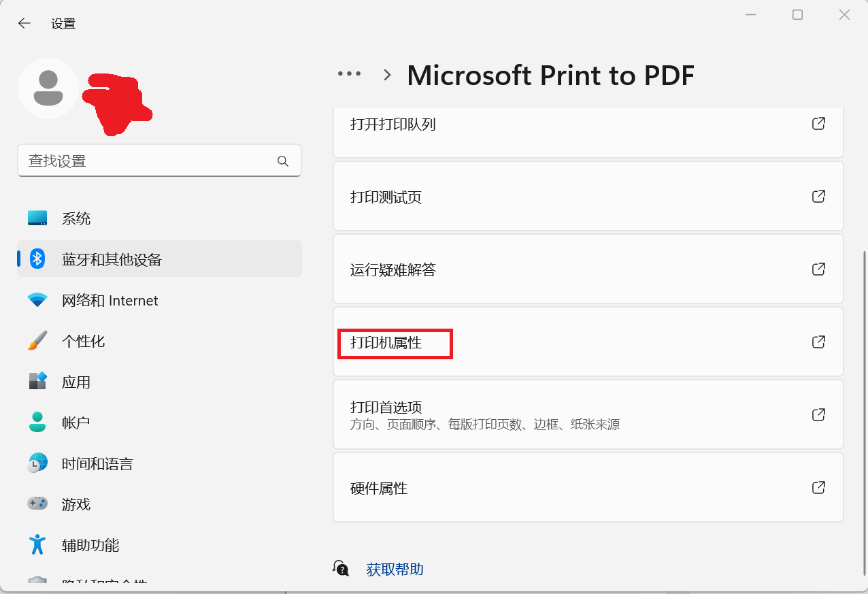Click the Wi-Fi icon beside 网络和 Internet
The image size is (868, 594).
37,300
